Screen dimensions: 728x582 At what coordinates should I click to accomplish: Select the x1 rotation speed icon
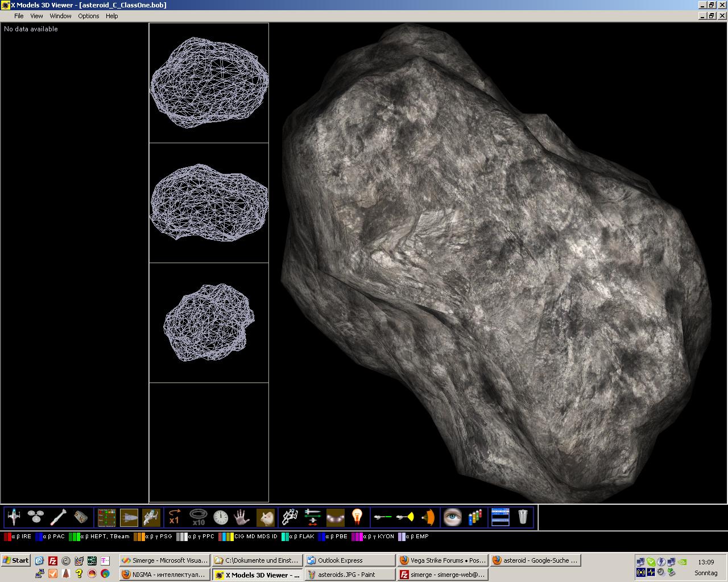[175, 517]
